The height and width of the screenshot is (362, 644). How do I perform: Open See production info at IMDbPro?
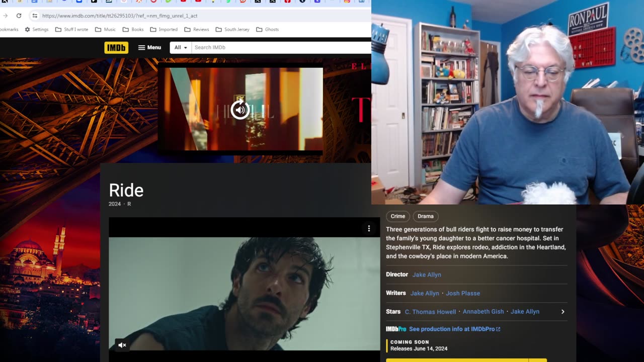tap(454, 329)
